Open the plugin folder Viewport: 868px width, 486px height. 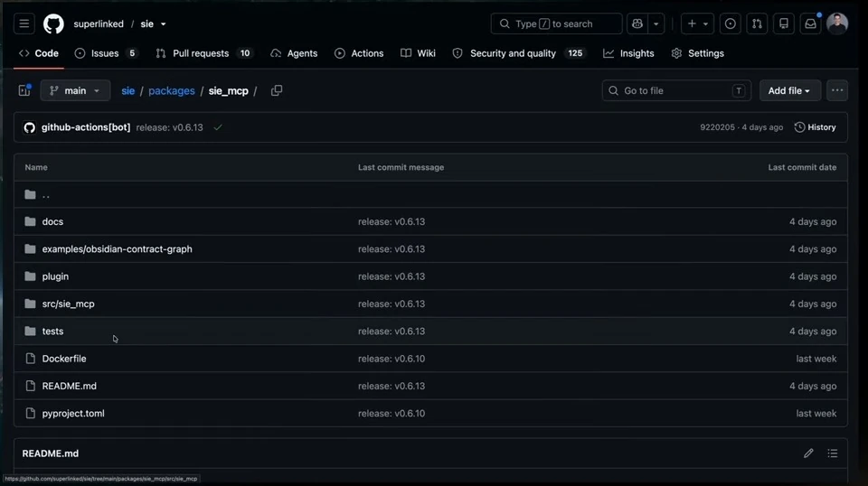pyautogui.click(x=55, y=276)
